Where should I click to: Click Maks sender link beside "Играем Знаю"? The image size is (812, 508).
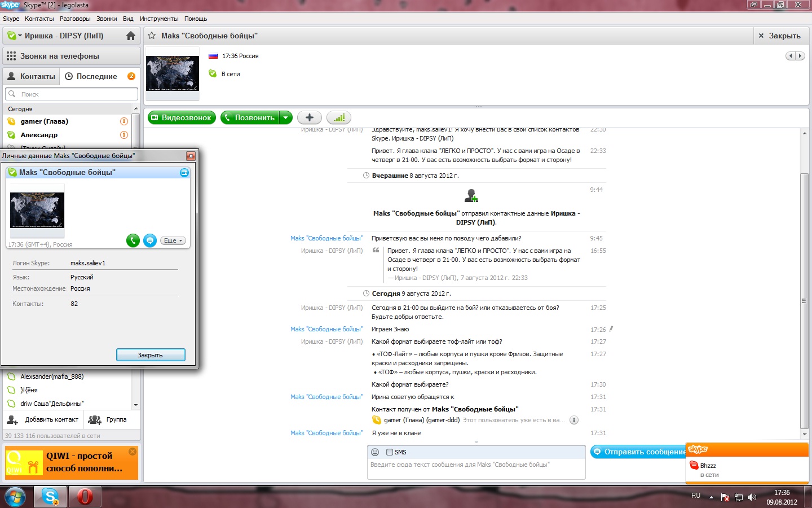tap(326, 329)
